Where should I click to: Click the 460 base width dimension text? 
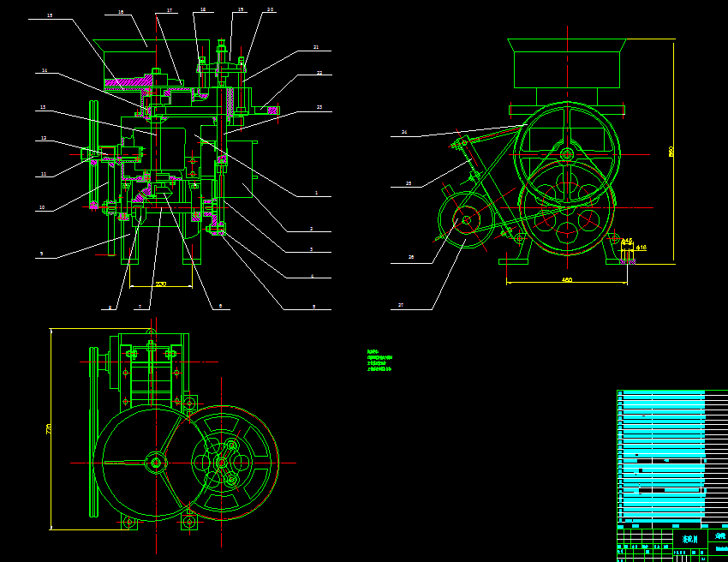pyautogui.click(x=567, y=279)
